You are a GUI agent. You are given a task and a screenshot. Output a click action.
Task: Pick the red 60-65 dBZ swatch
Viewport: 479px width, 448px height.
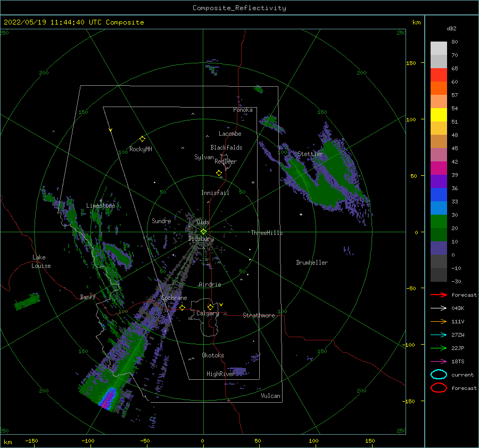(439, 75)
